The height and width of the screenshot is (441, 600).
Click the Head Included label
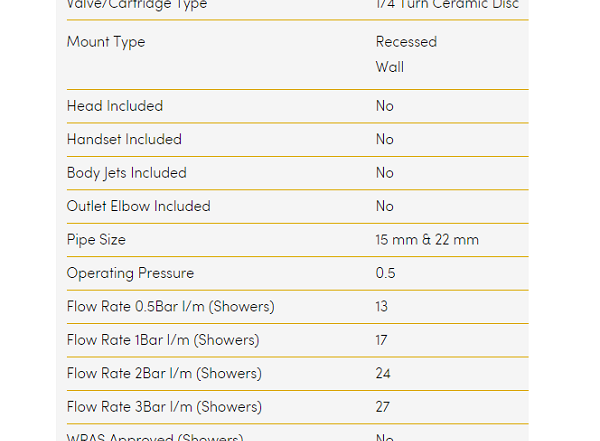(x=115, y=106)
